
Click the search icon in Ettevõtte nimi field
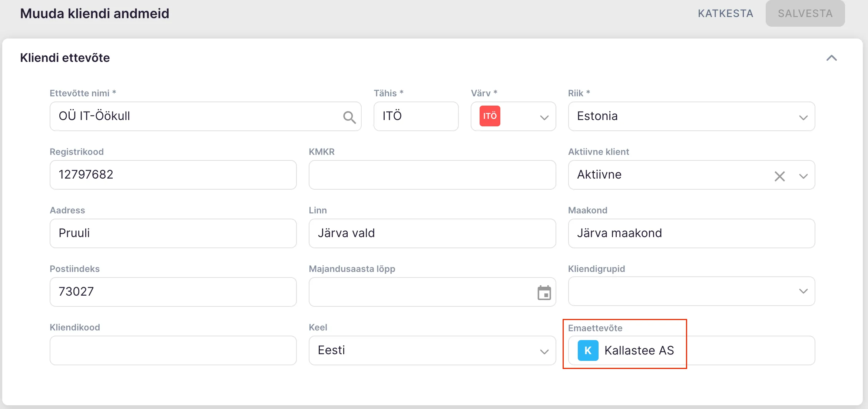tap(349, 117)
